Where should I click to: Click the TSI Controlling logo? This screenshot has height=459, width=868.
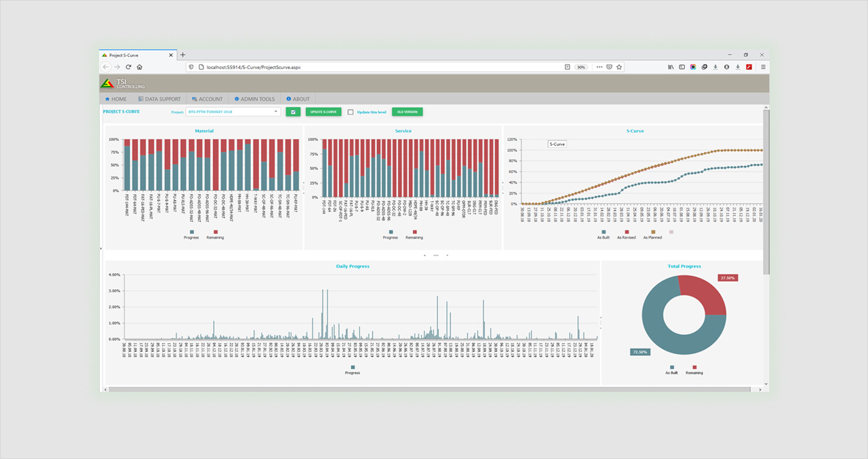click(x=122, y=83)
